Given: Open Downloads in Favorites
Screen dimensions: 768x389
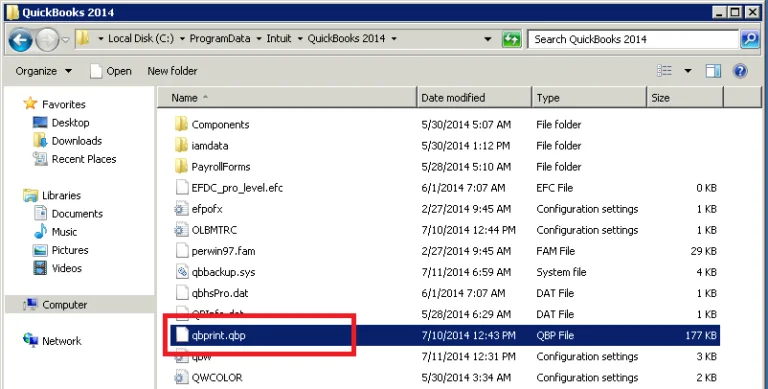Looking at the screenshot, I should click(77, 141).
